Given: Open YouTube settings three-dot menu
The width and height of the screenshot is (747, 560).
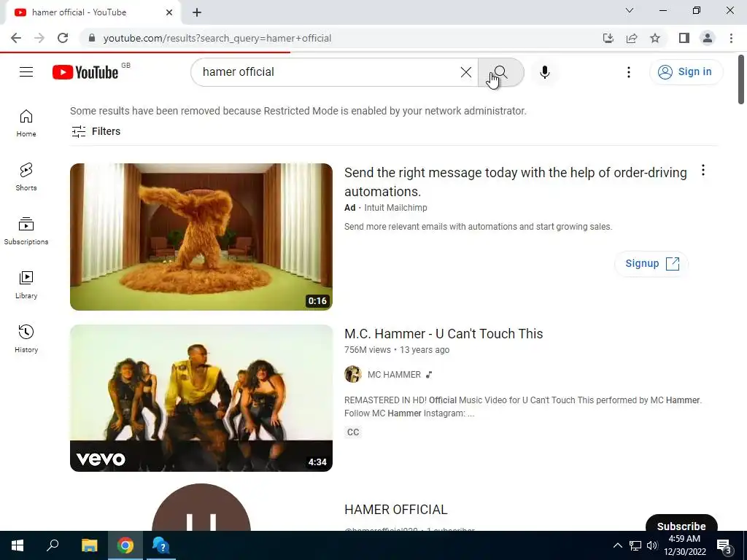Looking at the screenshot, I should click(628, 72).
